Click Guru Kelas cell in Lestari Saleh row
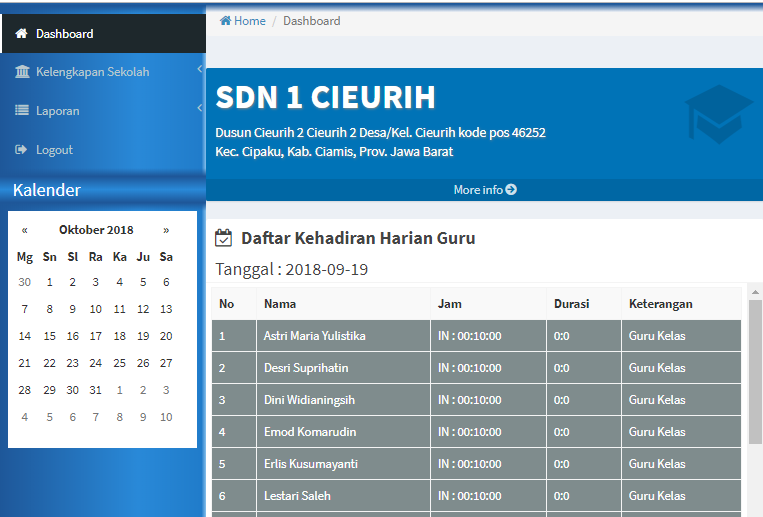The height and width of the screenshot is (517, 763). pyautogui.click(x=681, y=496)
